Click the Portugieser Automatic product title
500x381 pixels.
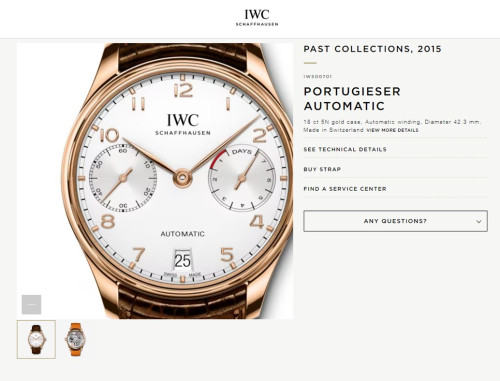point(352,99)
